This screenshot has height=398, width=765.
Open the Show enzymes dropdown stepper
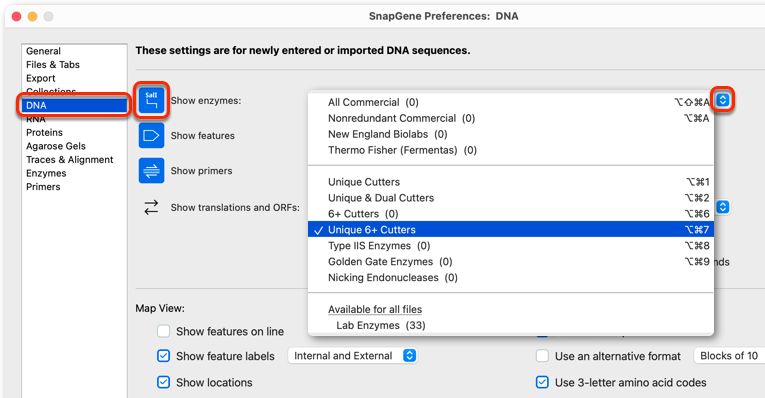tap(723, 100)
